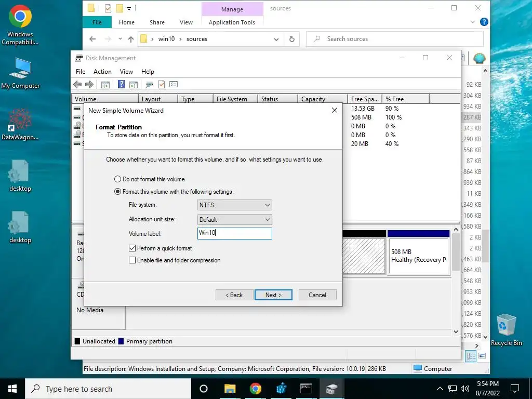This screenshot has width=532, height=399.
Task: Click the taskbar clock showing 5:54 PM
Action: [487, 389]
